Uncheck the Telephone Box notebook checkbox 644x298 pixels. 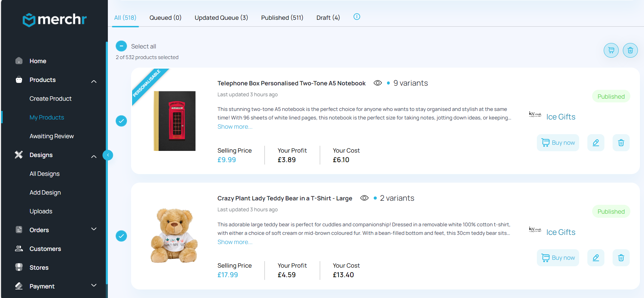click(121, 121)
